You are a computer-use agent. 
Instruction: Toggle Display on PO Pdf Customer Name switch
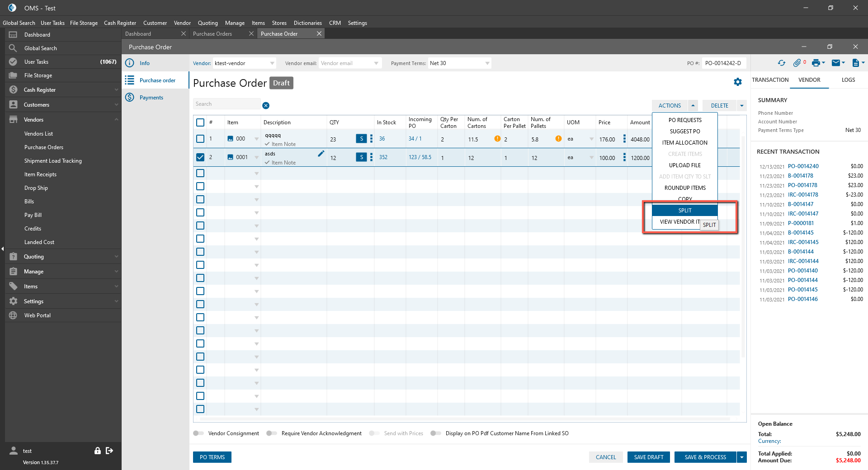(x=436, y=433)
